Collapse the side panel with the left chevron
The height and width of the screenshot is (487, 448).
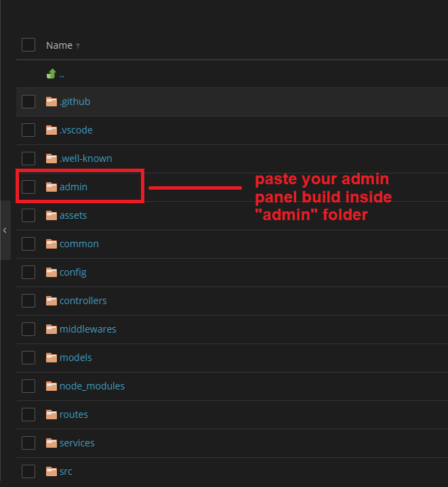5,230
